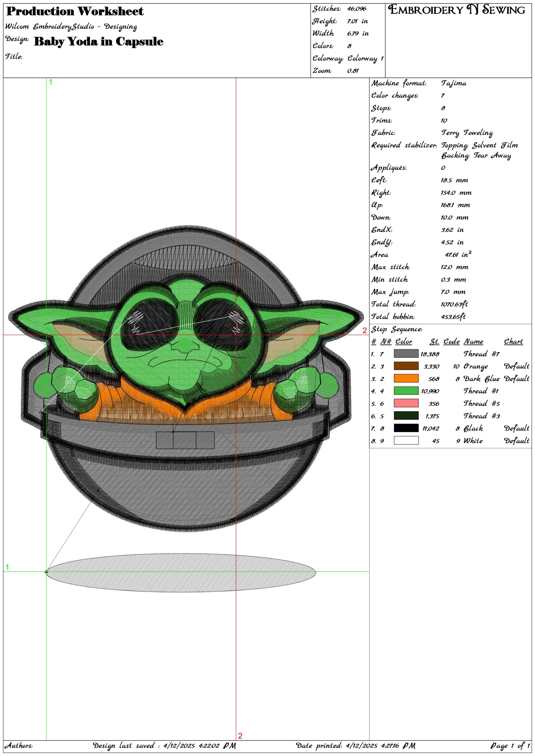The height and width of the screenshot is (756, 535).
Task: Click the Area value '47.61 in²'
Action: (x=458, y=254)
